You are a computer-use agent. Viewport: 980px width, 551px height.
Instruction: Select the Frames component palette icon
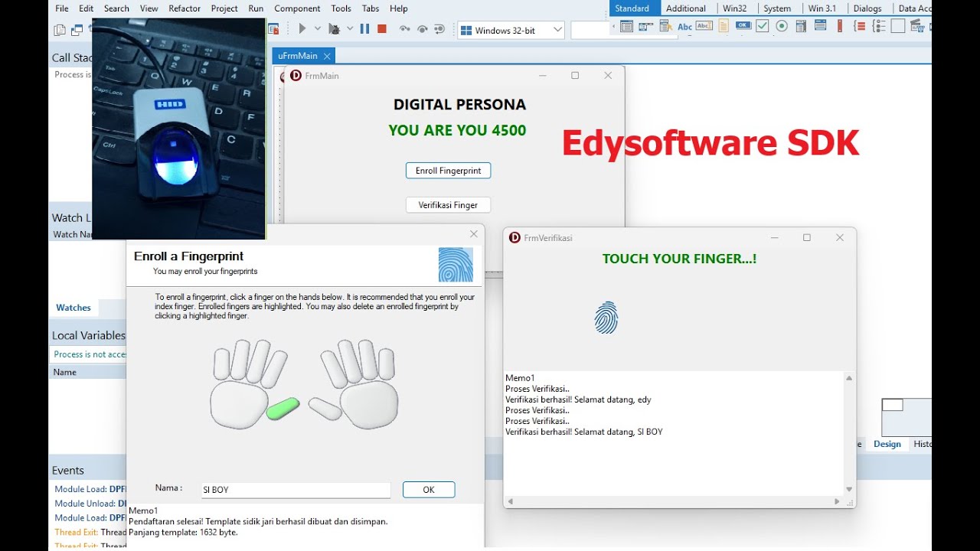pos(626,26)
